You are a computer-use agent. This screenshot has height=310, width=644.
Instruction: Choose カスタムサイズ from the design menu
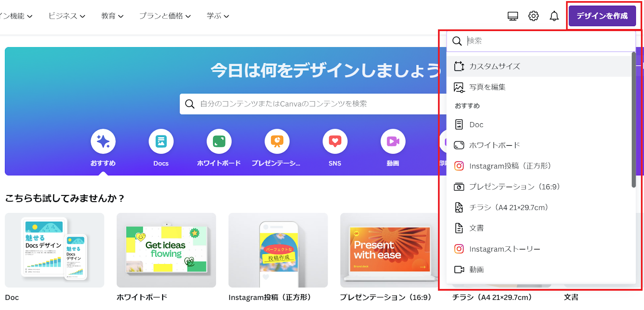pyautogui.click(x=495, y=67)
